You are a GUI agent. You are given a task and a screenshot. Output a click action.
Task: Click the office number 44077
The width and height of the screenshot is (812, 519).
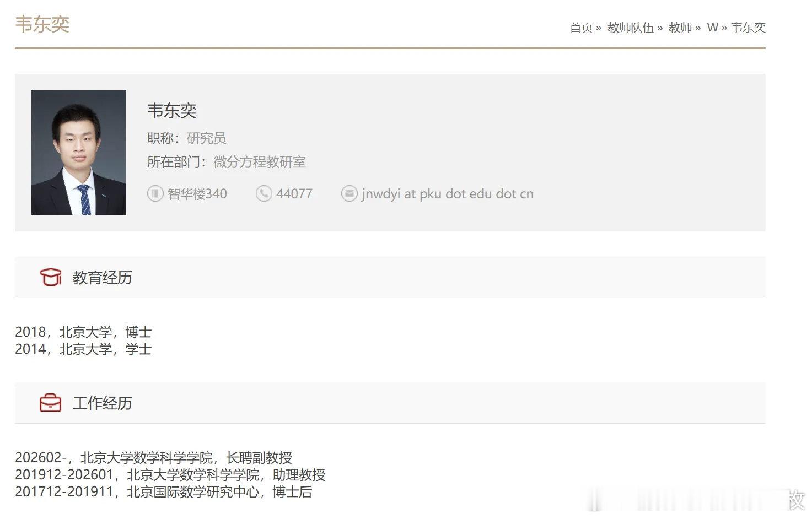coord(294,193)
